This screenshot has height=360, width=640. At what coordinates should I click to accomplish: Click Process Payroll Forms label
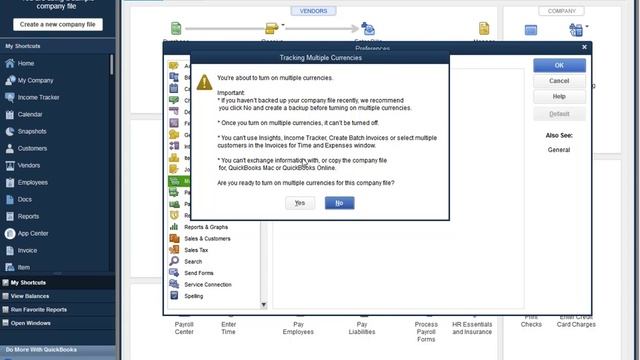426,332
